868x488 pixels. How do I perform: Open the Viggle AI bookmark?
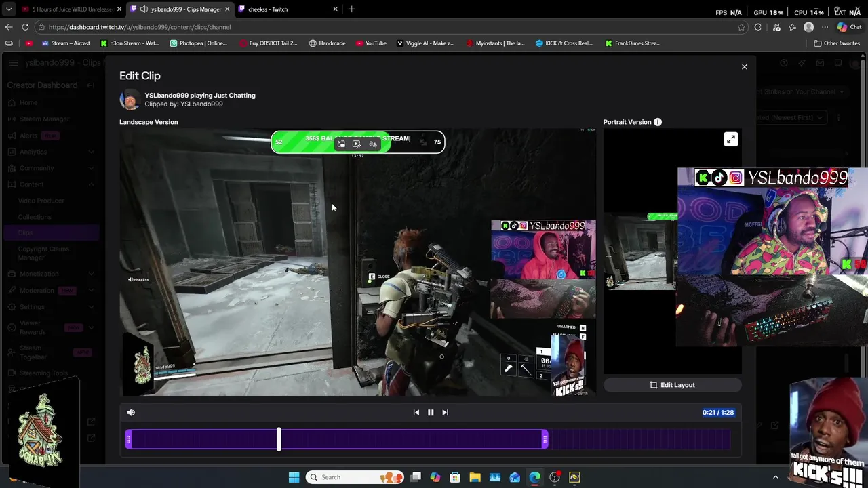[x=425, y=43]
